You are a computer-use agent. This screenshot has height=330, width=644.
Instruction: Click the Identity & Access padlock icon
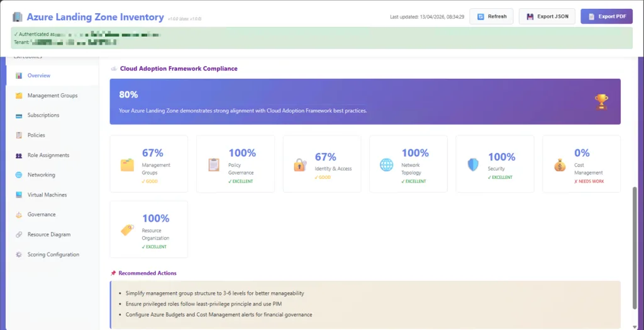[300, 164]
